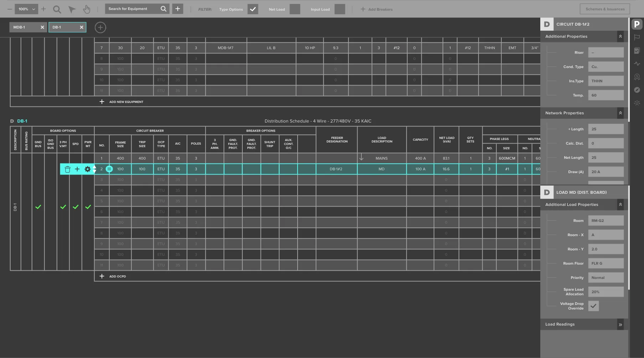The width and height of the screenshot is (644, 358).
Task: Add a new tab with circled plus
Action: (101, 27)
